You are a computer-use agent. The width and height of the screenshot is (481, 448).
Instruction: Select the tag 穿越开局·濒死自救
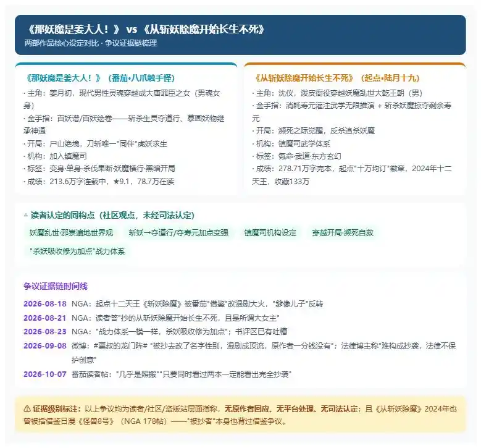tap(343, 233)
